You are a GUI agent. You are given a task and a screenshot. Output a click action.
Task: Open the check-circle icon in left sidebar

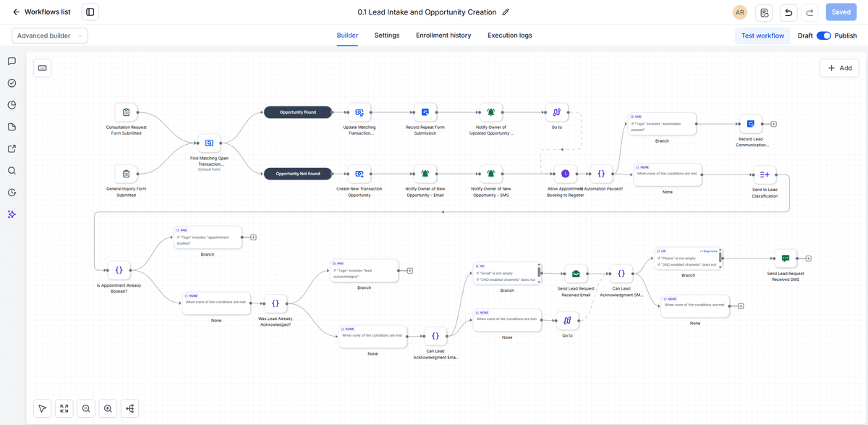point(12,83)
